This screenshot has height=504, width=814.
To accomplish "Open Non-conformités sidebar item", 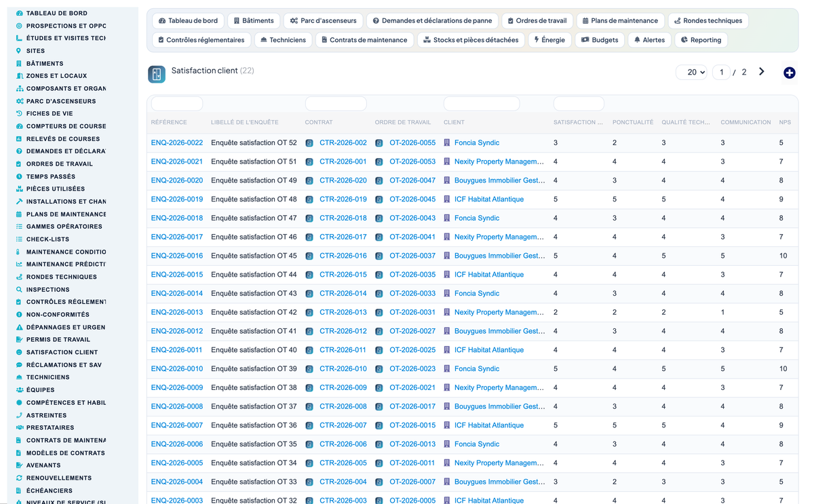I will (x=58, y=315).
